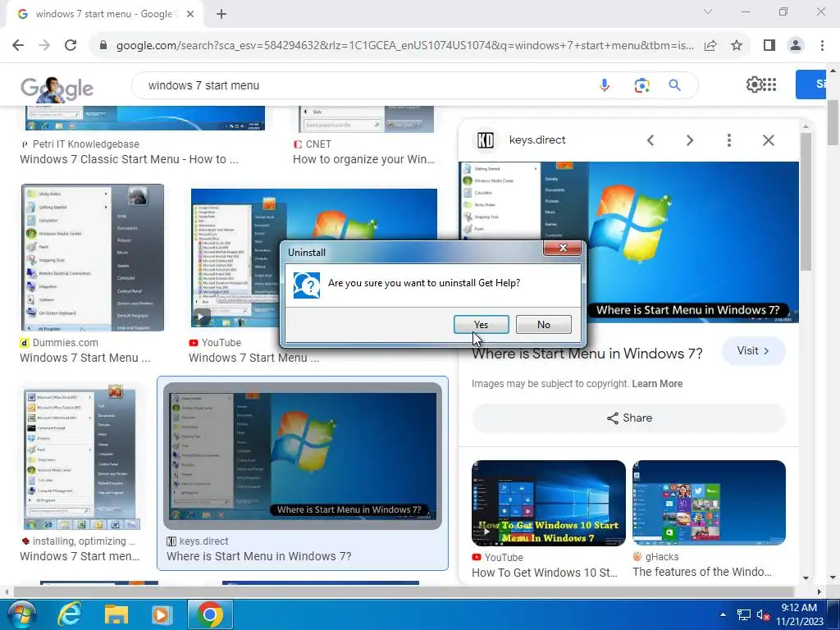Image resolution: width=840 pixels, height=630 pixels.
Task: Open the gHacks related image
Action: [x=709, y=503]
